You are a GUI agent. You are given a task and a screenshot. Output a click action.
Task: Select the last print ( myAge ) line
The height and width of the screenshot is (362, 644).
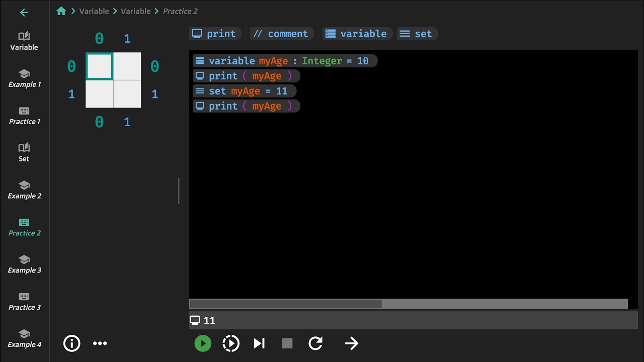(x=247, y=106)
